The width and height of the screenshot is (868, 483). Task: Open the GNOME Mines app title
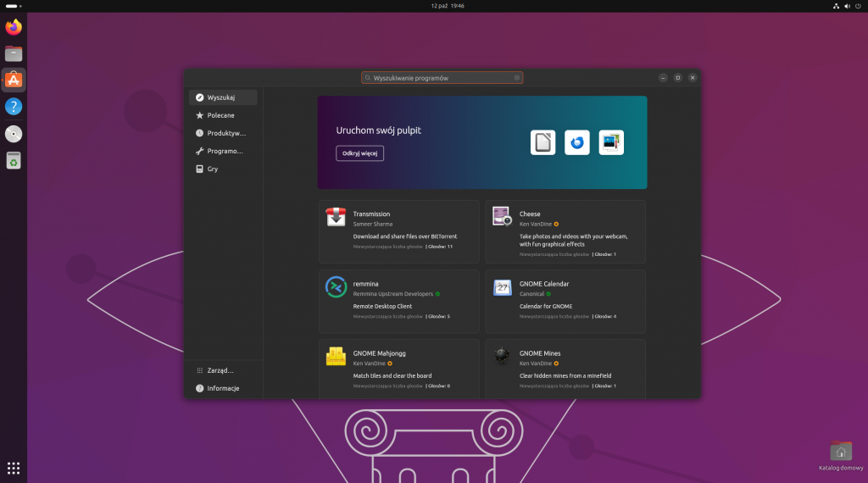coord(540,353)
